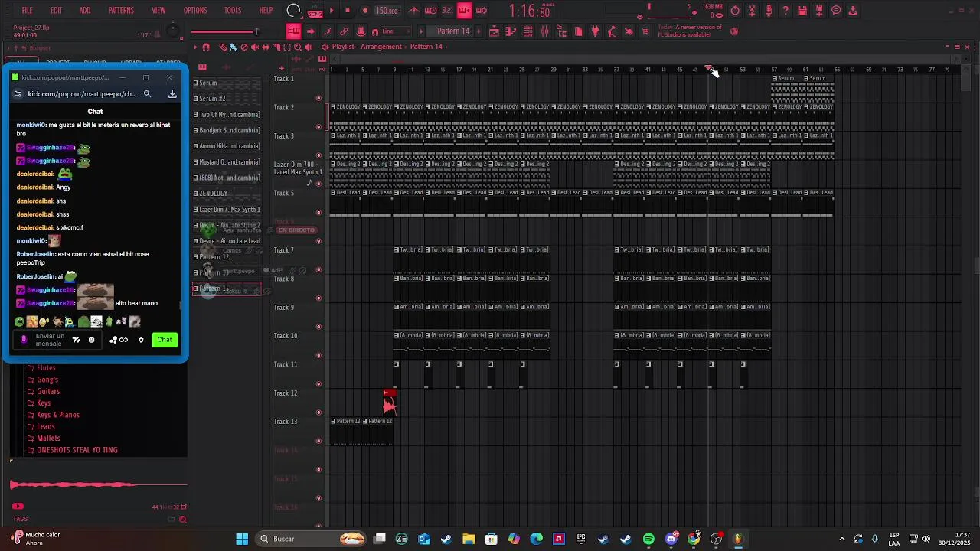Expand the Gong's folder in browser

(x=47, y=380)
